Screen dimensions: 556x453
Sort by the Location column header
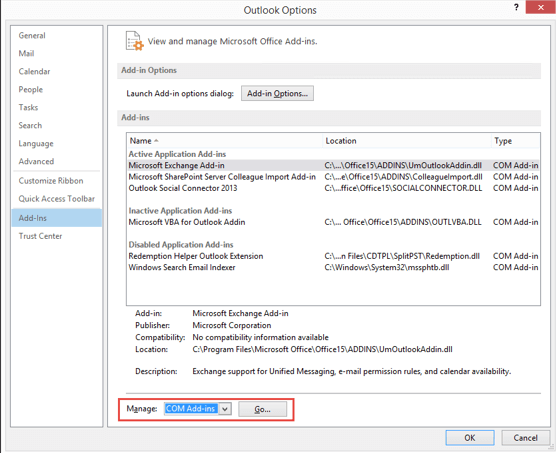click(406, 141)
